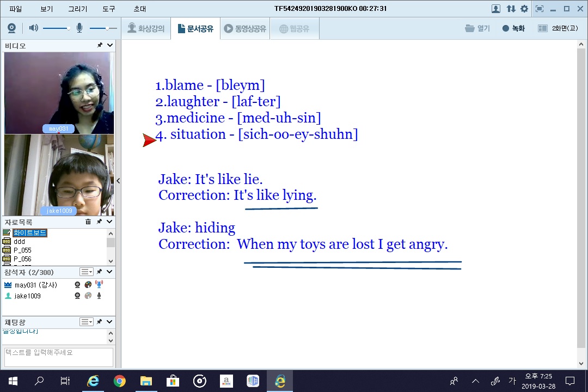Click drawing palette icon for may031
Screen dimensions: 588x392
point(88,285)
